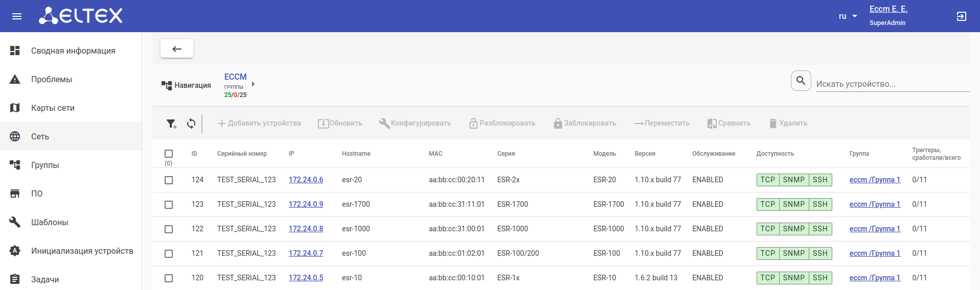Open the hamburger menu icon
Screen dimensions: 980x290
coord(17,16)
